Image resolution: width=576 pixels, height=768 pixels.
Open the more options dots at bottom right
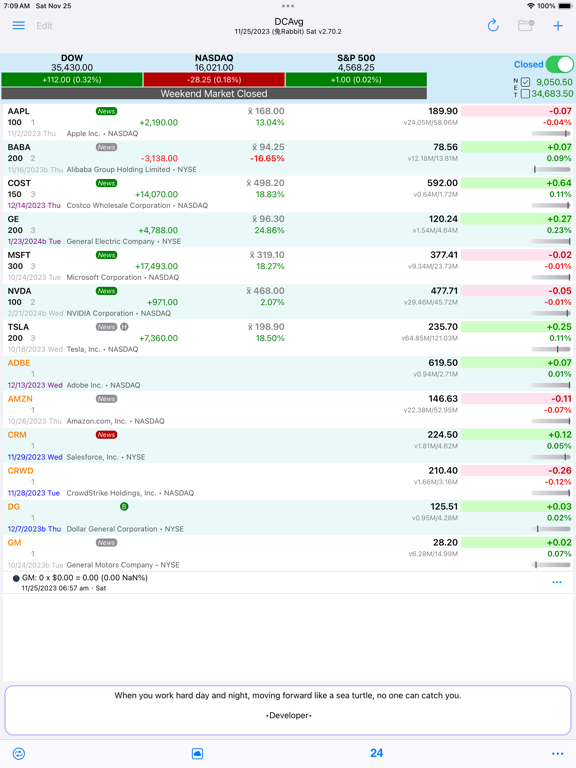pyautogui.click(x=557, y=754)
